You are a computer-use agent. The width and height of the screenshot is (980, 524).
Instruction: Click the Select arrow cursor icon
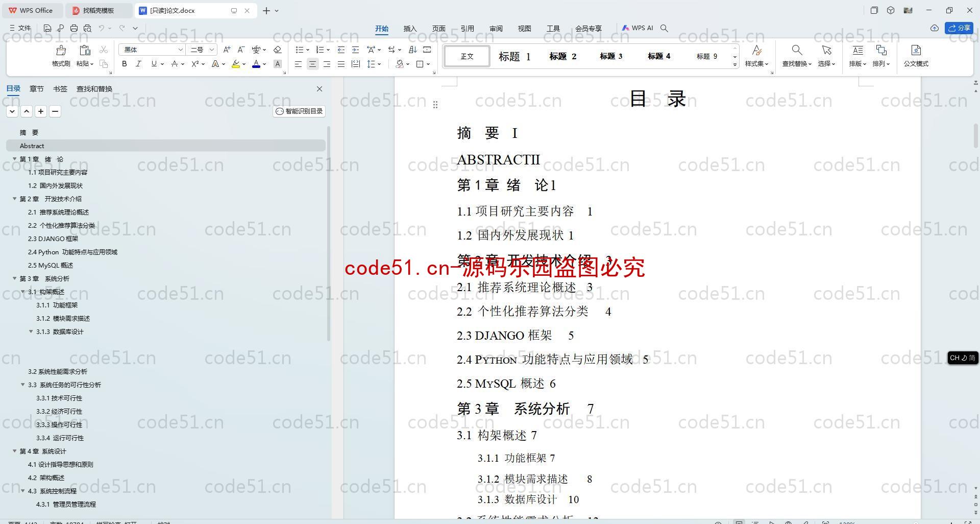tap(826, 50)
